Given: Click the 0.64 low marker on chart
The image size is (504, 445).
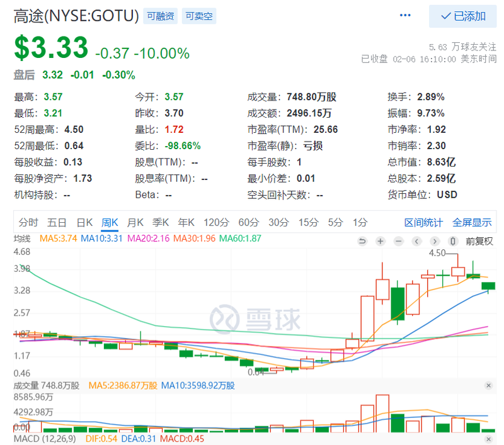Looking at the screenshot, I should coord(256,373).
